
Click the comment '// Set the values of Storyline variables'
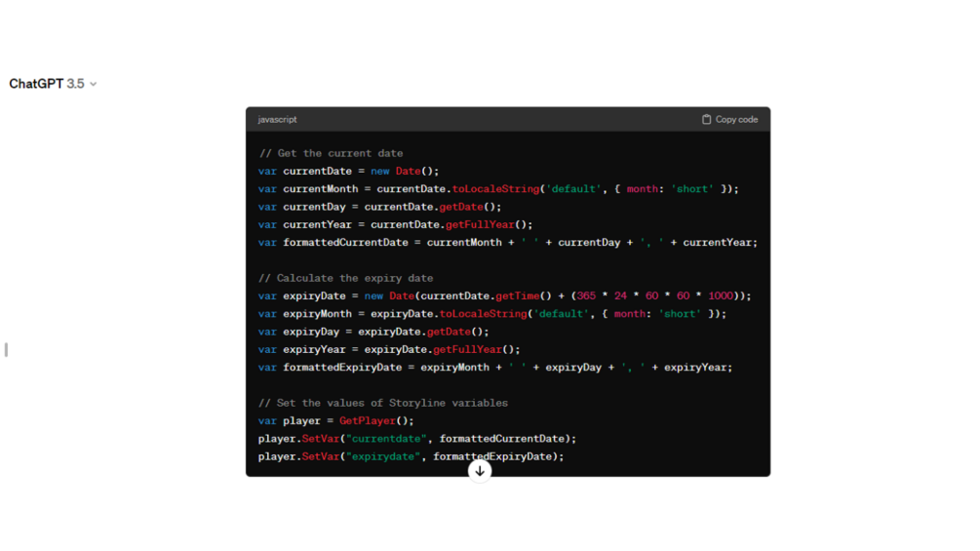point(383,403)
